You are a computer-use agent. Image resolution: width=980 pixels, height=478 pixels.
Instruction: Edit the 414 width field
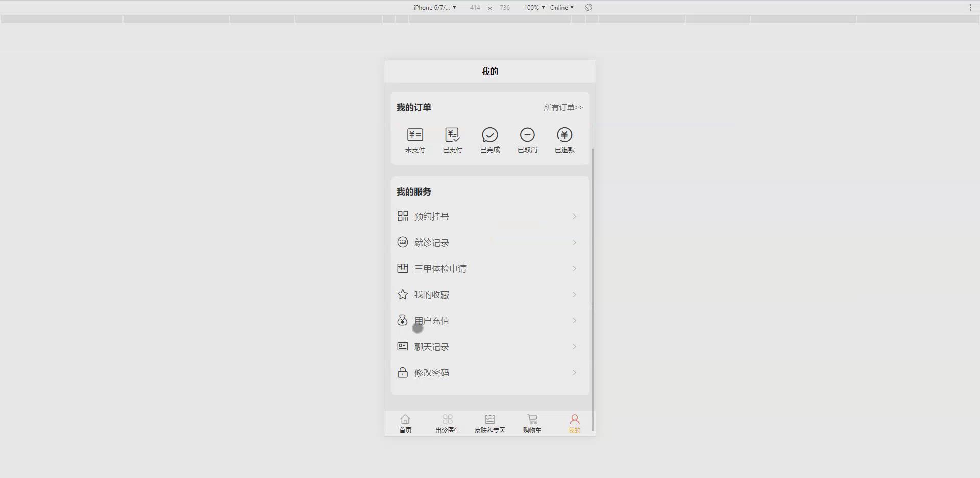coord(475,7)
